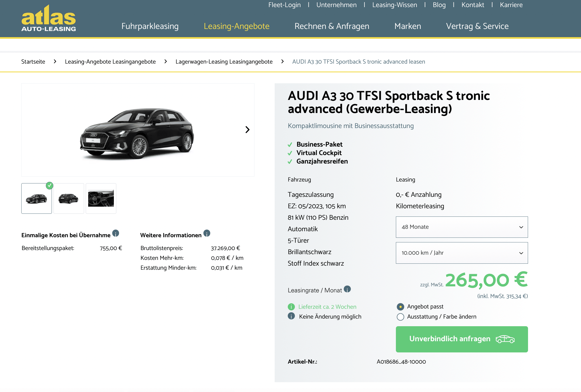Image resolution: width=581 pixels, height=392 pixels.
Task: Open the Karriere link
Action: [511, 5]
